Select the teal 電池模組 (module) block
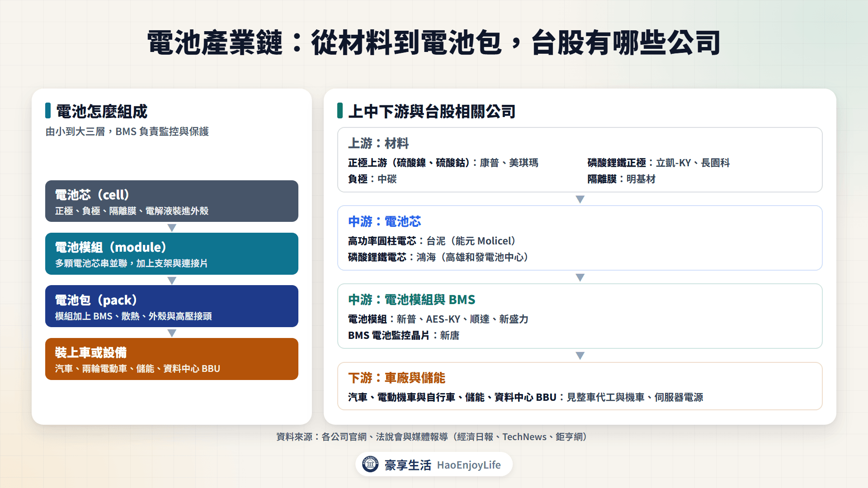The height and width of the screenshot is (488, 868). coord(172,253)
